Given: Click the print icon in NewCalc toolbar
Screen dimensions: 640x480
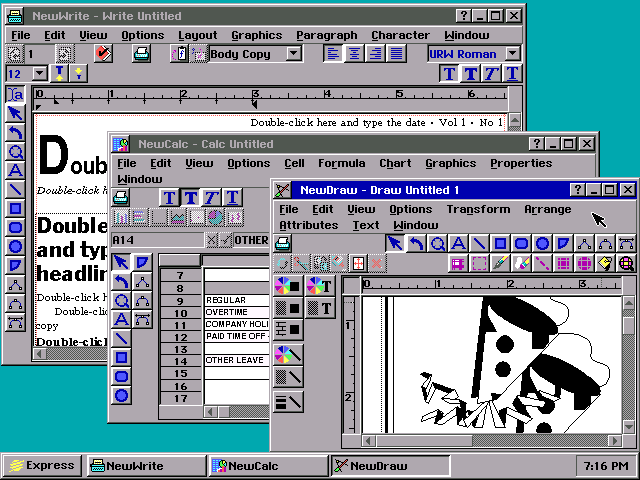Looking at the screenshot, I should 121,198.
